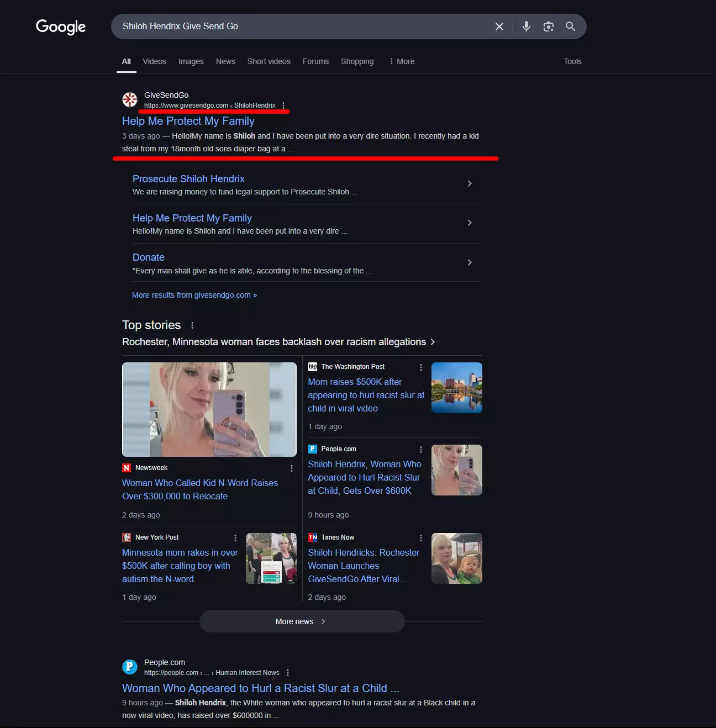This screenshot has width=716, height=728.
Task: Click the Washington Post logo icon
Action: coord(313,367)
